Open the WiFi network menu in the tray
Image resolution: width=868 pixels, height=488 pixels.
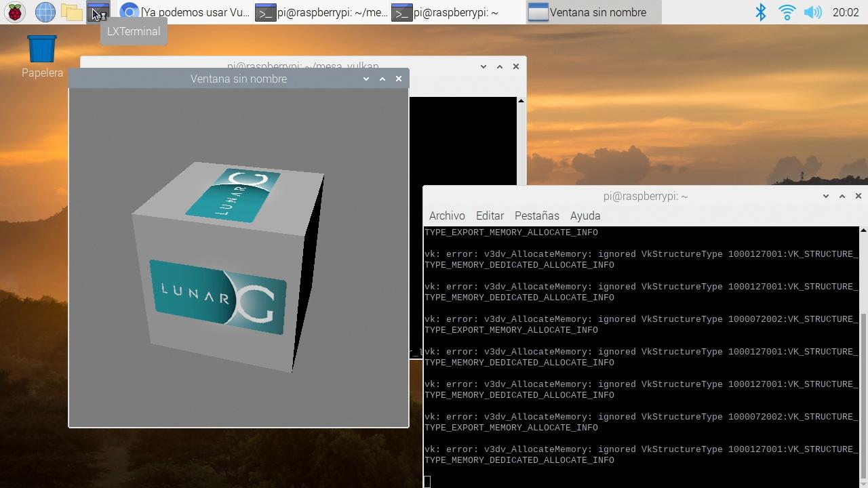pyautogui.click(x=786, y=12)
